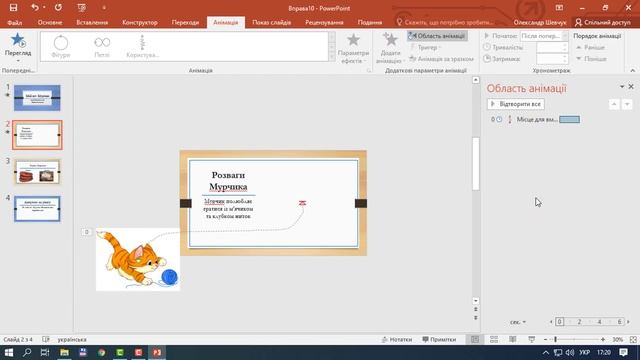640x360 pixels.
Task: Open the Початок start timing combo box
Action: pos(544,36)
